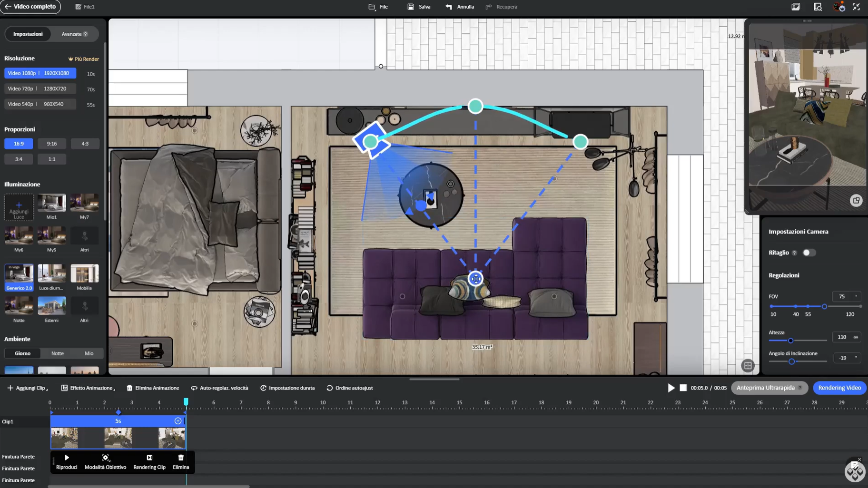Click the Annulla undo arrow
The width and height of the screenshot is (868, 488).
(x=449, y=7)
